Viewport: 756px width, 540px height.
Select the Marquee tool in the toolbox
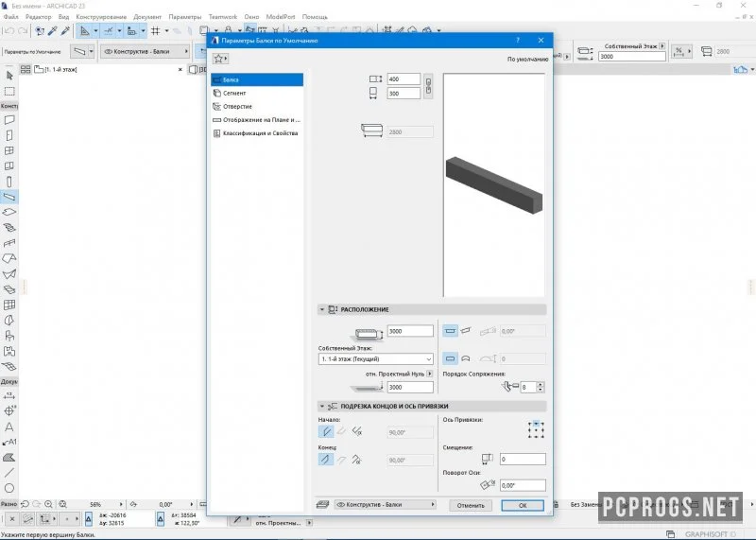click(9, 91)
